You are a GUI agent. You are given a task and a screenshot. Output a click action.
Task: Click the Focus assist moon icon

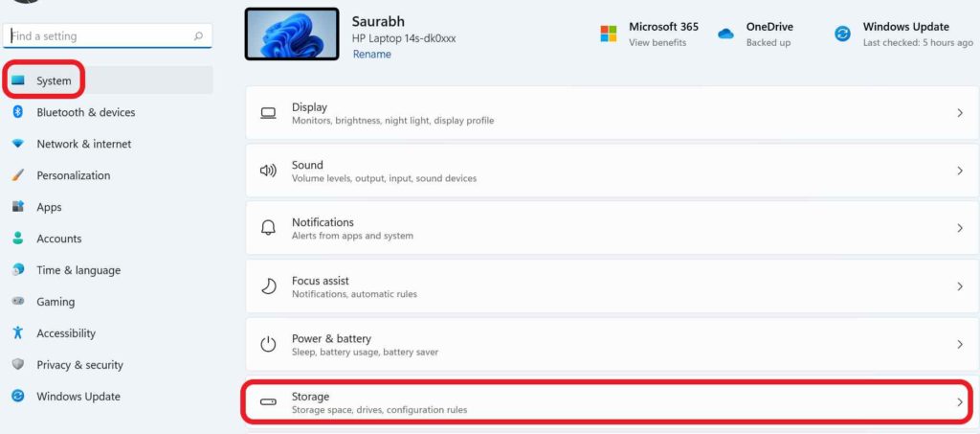(268, 286)
